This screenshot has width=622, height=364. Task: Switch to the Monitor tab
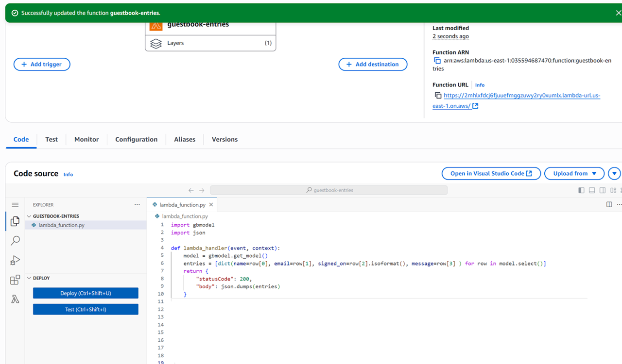coord(86,139)
